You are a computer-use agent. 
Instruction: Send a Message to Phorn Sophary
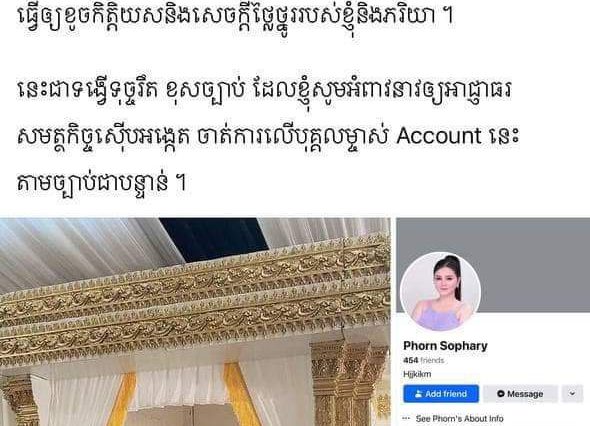click(x=520, y=394)
